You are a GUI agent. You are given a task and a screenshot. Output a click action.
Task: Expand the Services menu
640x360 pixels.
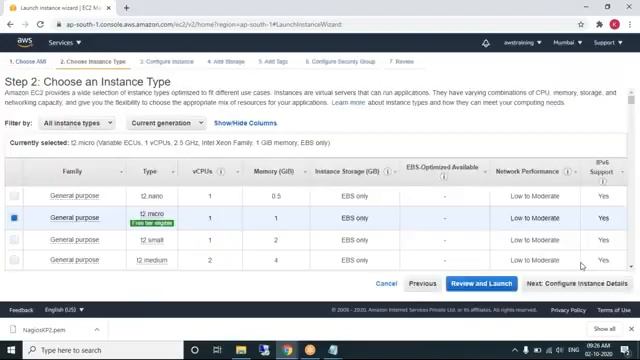pyautogui.click(x=64, y=42)
